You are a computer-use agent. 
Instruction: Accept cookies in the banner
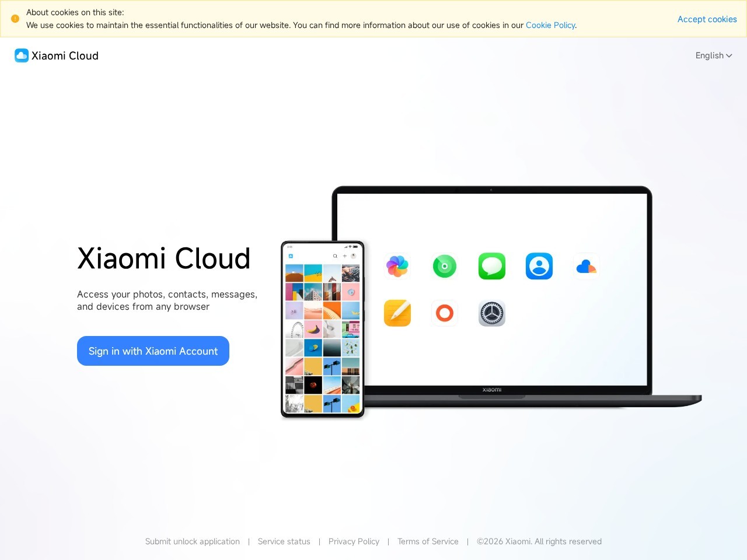pyautogui.click(x=707, y=19)
